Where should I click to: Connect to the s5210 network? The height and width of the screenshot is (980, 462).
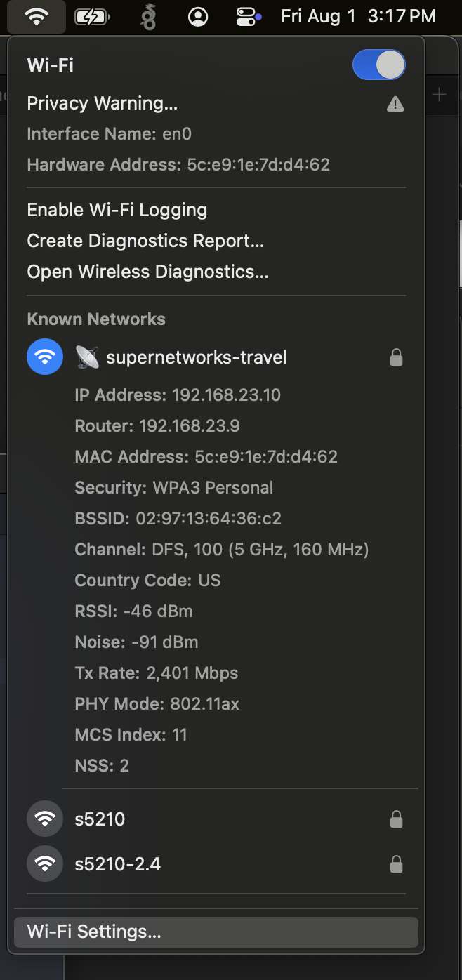click(x=99, y=819)
